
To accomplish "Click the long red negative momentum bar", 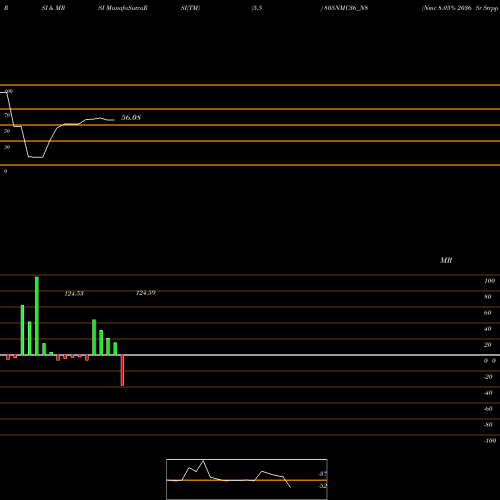I will (x=122, y=370).
